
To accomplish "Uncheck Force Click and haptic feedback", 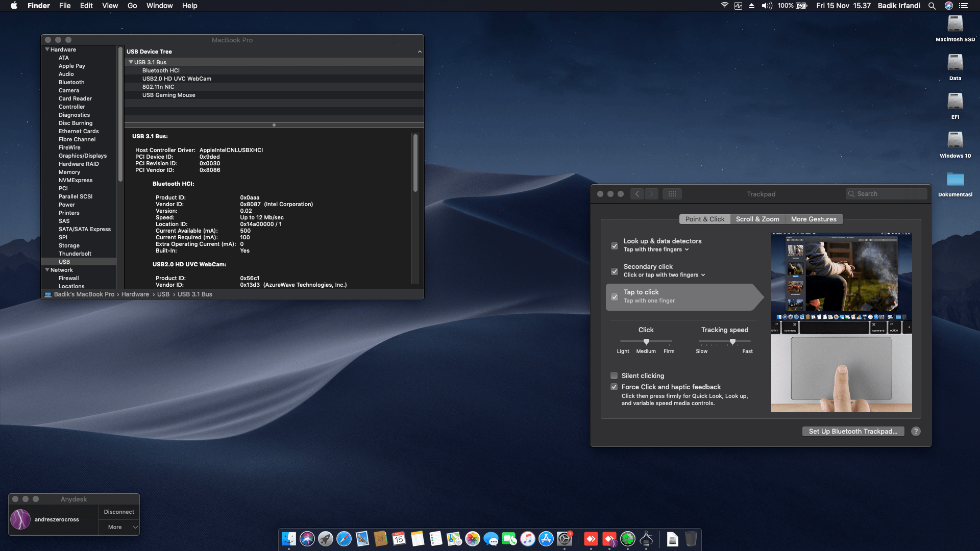I will tap(614, 387).
